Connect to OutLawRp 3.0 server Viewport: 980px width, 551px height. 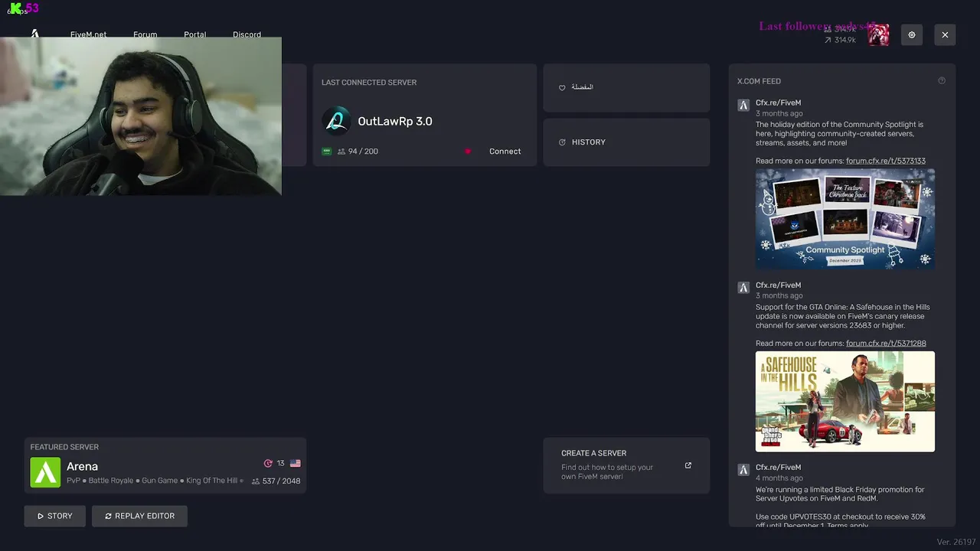pos(505,152)
